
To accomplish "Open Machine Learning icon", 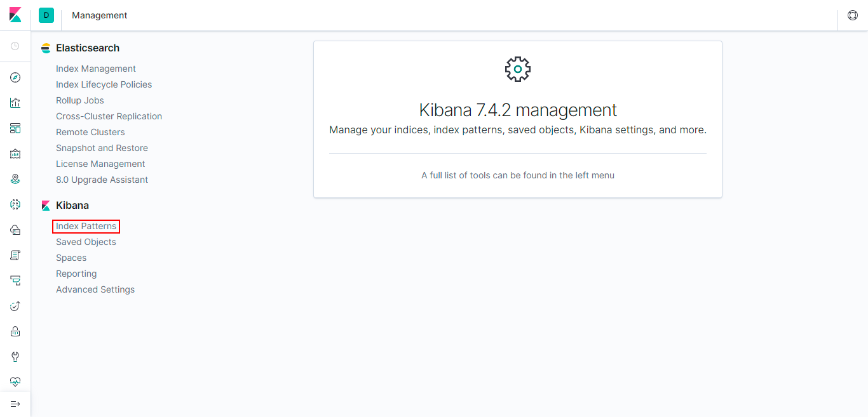I will (15, 204).
